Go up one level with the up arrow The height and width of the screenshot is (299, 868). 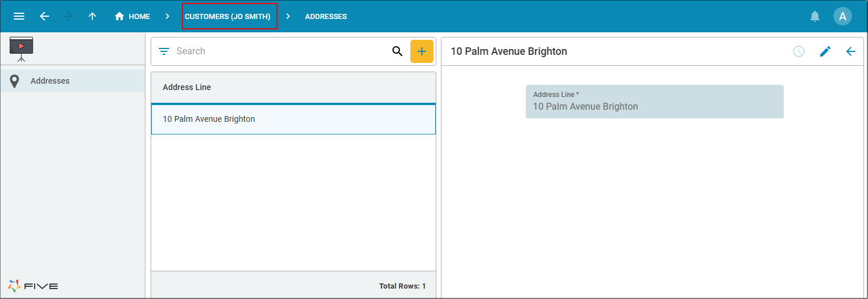click(x=92, y=16)
